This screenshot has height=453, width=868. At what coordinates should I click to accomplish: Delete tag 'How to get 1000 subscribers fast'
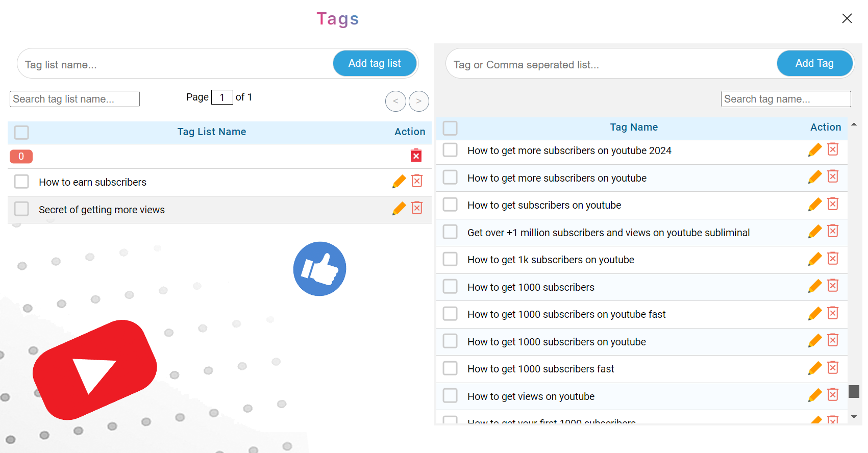(833, 367)
